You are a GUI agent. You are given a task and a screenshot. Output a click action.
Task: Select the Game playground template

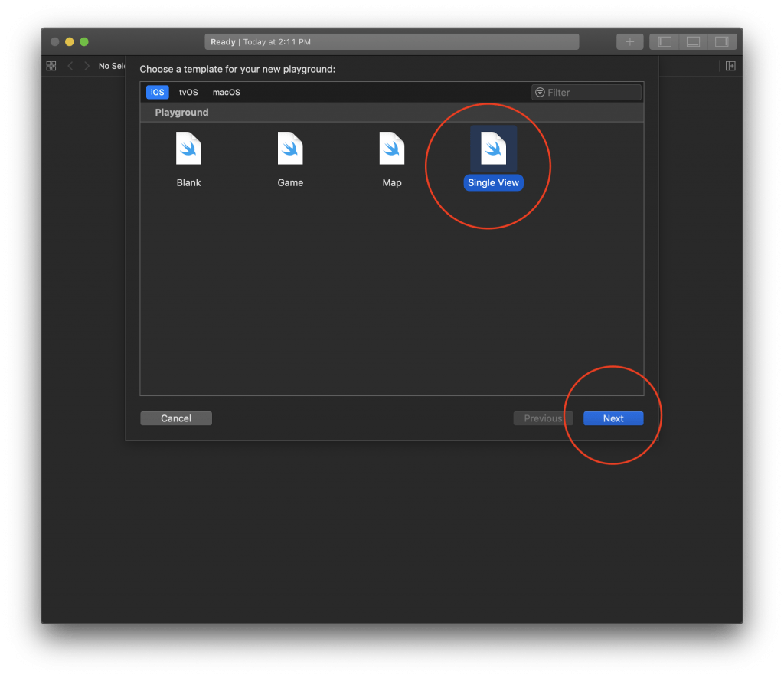point(290,159)
